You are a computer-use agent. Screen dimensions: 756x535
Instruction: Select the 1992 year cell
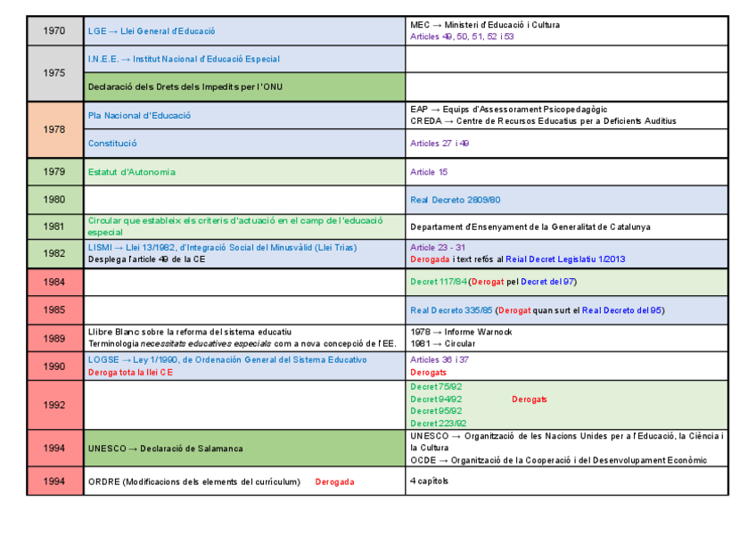55,405
